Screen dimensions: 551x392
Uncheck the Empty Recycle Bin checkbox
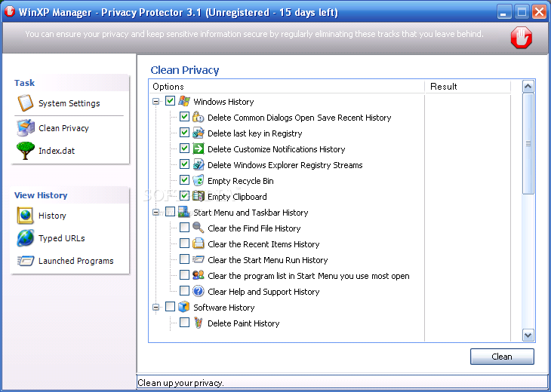[x=184, y=179]
